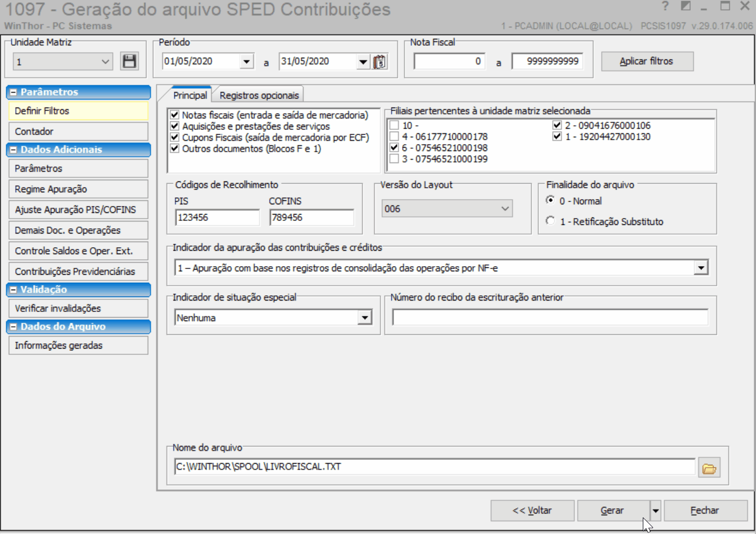Open Ajuste Apuração PIS/COFINS item
The image size is (756, 534).
(x=78, y=210)
